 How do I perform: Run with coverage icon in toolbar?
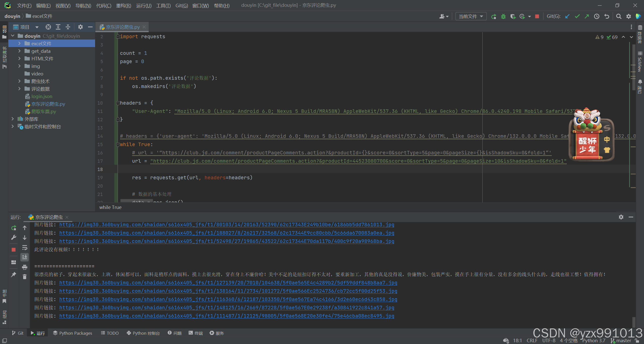tap(513, 16)
